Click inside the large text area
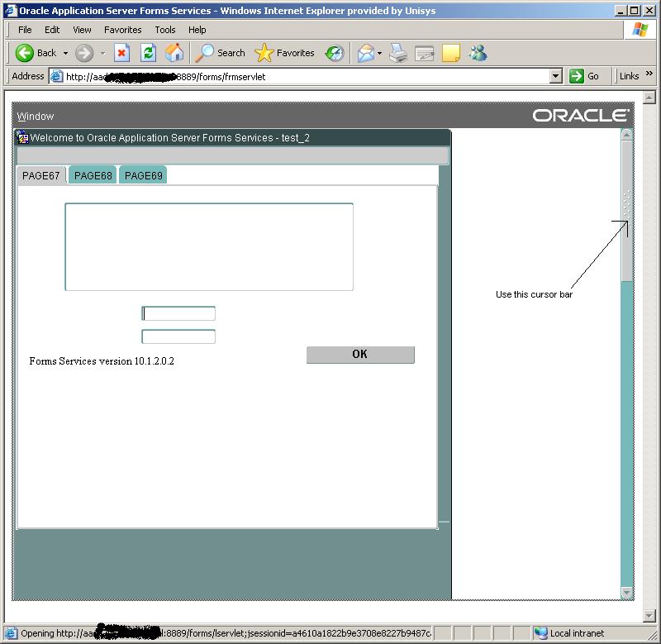661x644 pixels. (x=209, y=247)
